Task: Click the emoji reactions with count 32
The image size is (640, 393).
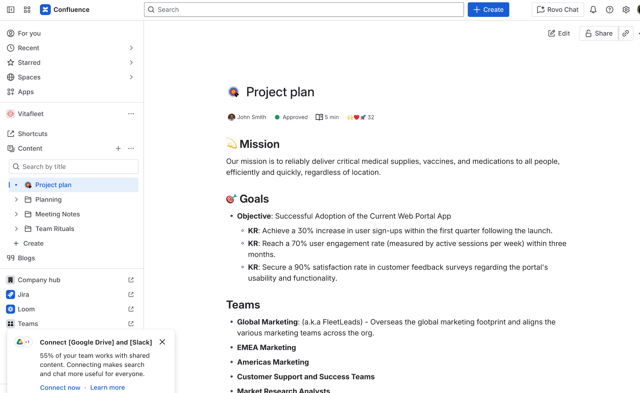Action: click(x=360, y=117)
